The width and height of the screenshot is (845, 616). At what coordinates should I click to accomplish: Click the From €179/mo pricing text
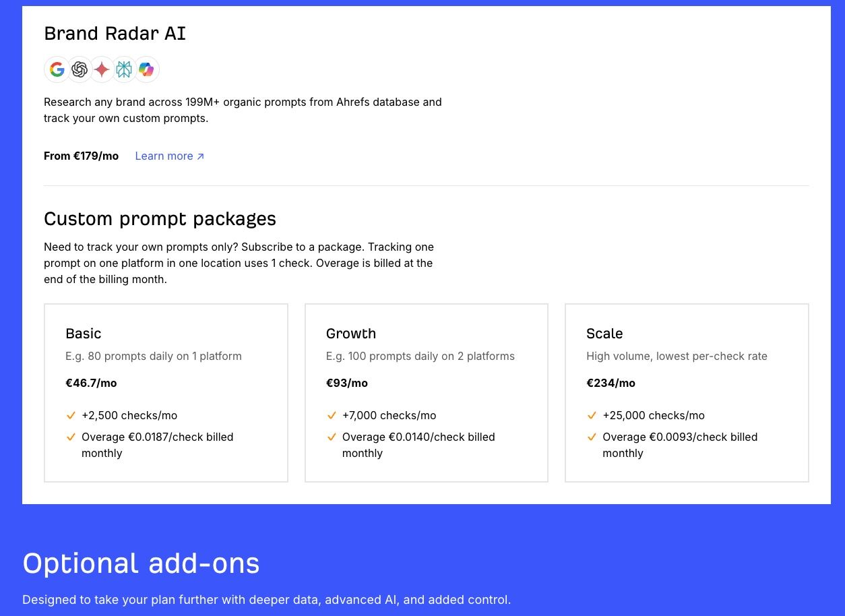[81, 156]
